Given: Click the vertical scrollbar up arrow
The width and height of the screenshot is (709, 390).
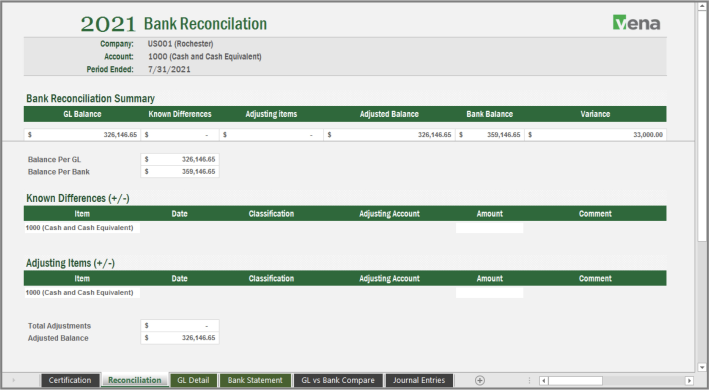Looking at the screenshot, I should 701,6.
